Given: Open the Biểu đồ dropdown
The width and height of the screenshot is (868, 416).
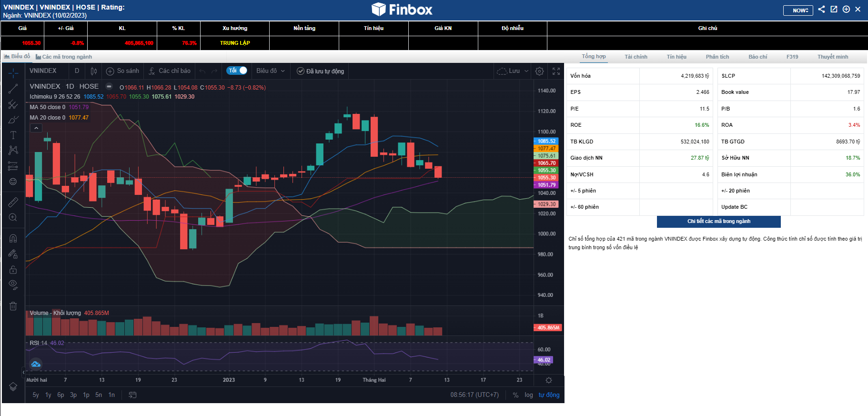Looking at the screenshot, I should (x=271, y=71).
